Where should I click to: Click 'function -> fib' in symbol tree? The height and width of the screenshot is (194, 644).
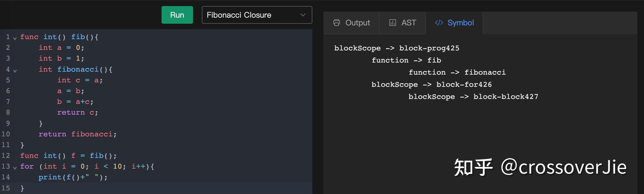coord(406,60)
